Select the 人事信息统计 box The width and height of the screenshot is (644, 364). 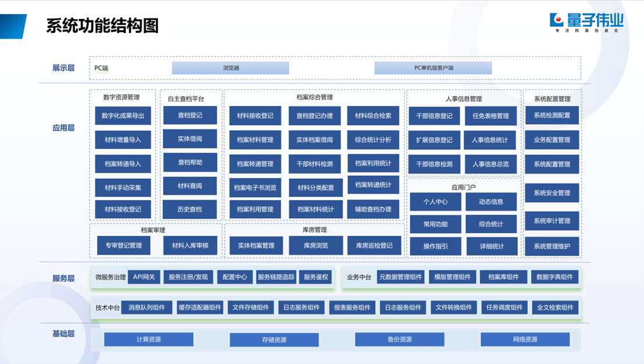[x=490, y=140]
